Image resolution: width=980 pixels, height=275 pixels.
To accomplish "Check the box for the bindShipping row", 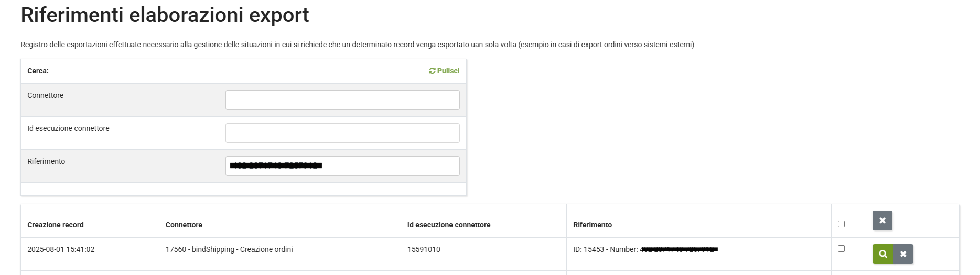I will click(x=841, y=248).
